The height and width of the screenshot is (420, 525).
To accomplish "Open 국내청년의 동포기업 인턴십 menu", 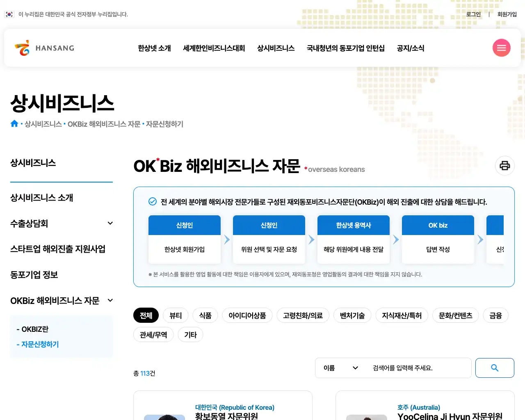I will (345, 48).
